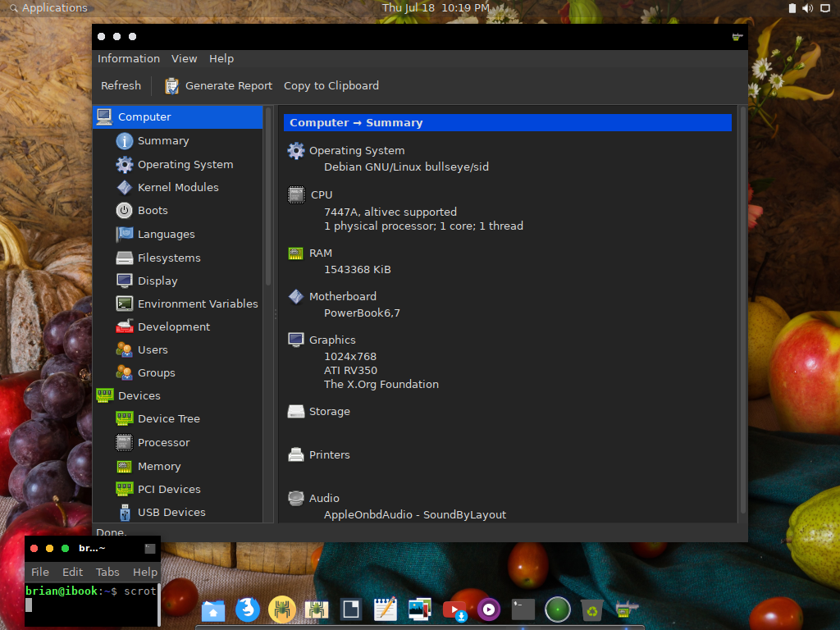Click the HardInfo icon in dock
This screenshot has height=630, width=840.
point(626,610)
